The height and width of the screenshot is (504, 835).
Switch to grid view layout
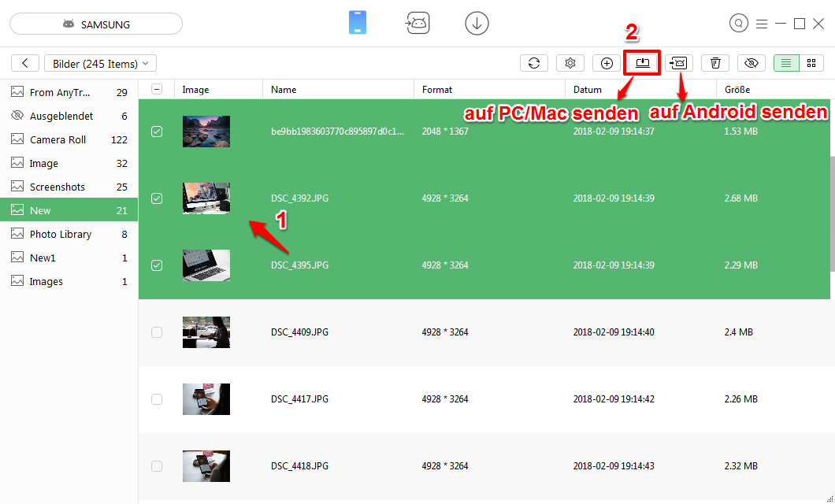[x=811, y=64]
